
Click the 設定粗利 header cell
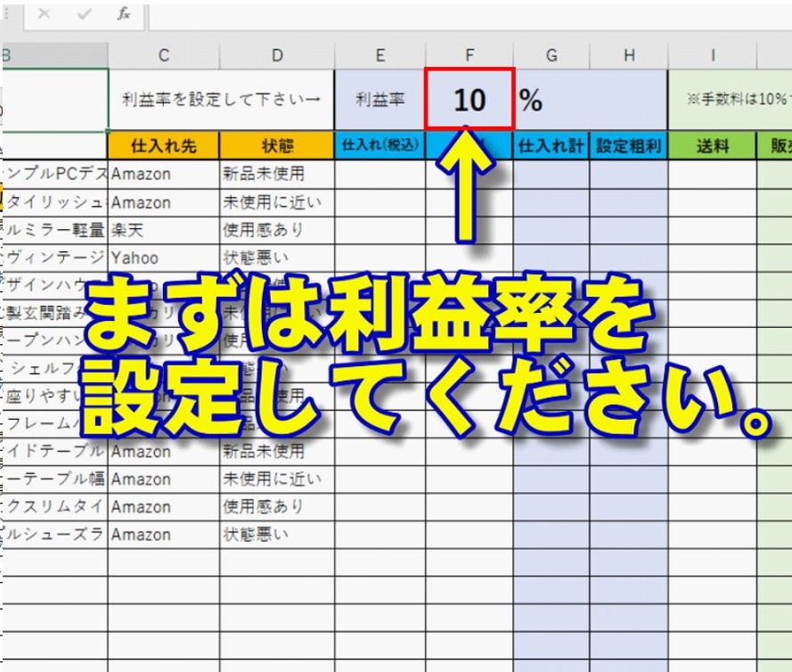(x=629, y=146)
